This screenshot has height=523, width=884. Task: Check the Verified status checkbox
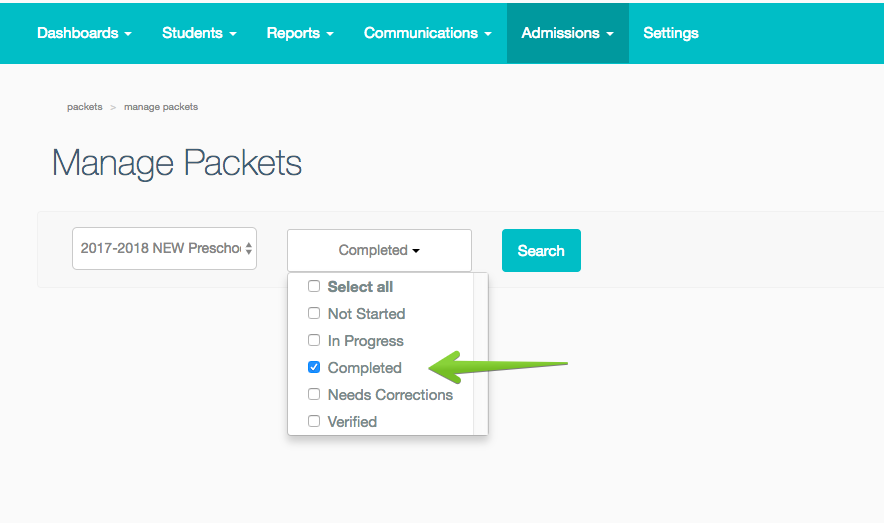[314, 422]
